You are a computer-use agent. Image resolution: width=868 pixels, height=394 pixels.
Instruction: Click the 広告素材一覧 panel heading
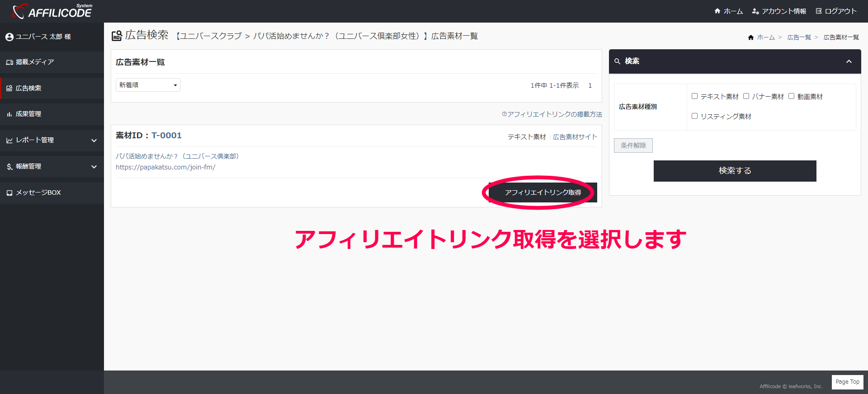(x=140, y=62)
